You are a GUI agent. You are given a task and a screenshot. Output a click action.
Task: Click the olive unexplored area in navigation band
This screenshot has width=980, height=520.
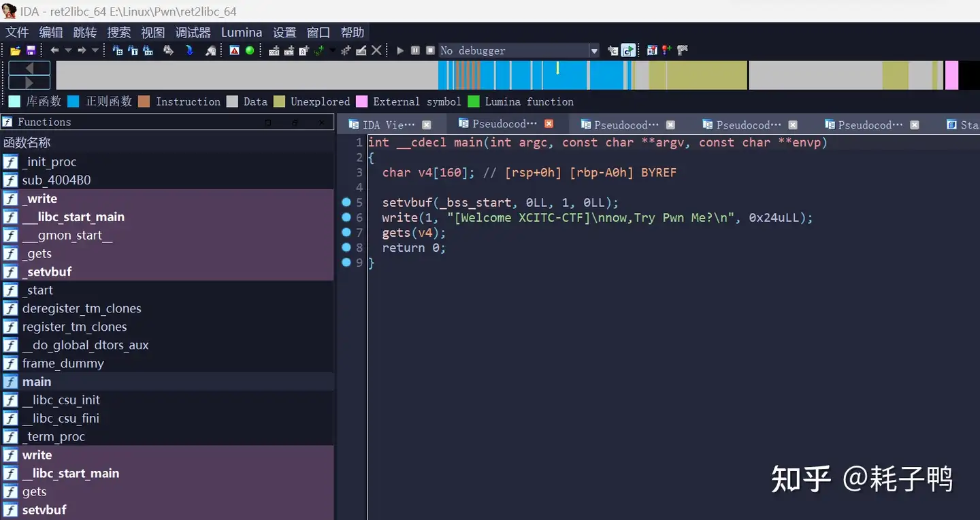(x=698, y=75)
